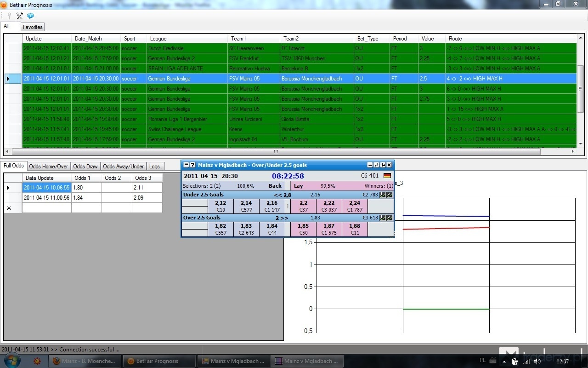Click the row selector arrow of the highlighted Mainz row
The width and height of the screenshot is (588, 368).
(13, 79)
